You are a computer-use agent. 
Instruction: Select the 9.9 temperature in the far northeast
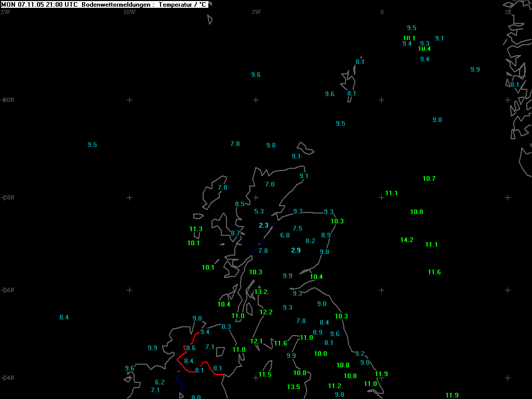pyautogui.click(x=475, y=70)
